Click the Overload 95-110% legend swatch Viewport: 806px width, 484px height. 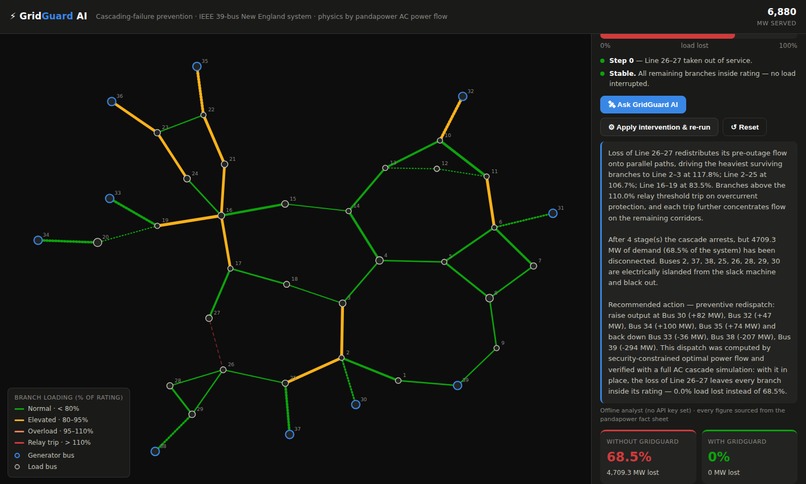click(x=20, y=432)
